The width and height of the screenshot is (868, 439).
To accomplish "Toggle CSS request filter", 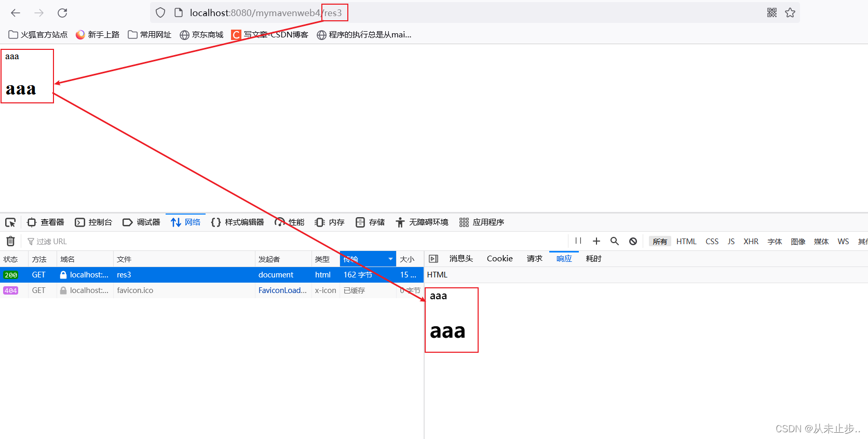I will pos(712,242).
